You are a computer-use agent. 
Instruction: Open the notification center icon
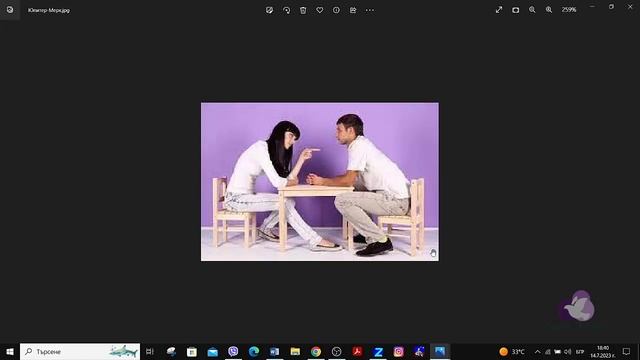coord(627,351)
